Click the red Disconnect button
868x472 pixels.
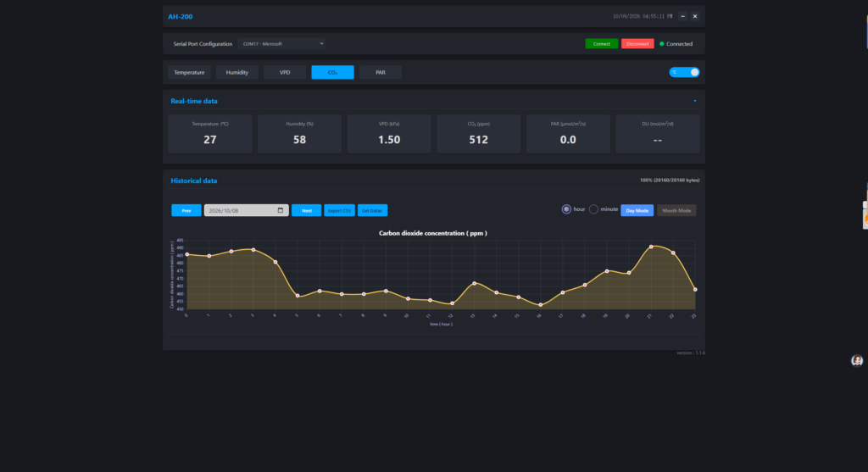637,44
